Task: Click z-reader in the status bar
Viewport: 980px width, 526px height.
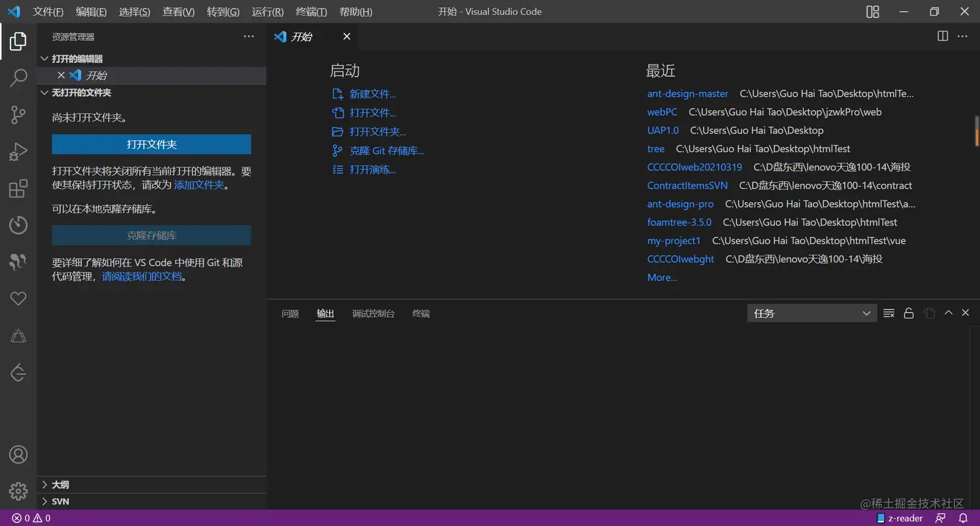Action: [x=900, y=518]
